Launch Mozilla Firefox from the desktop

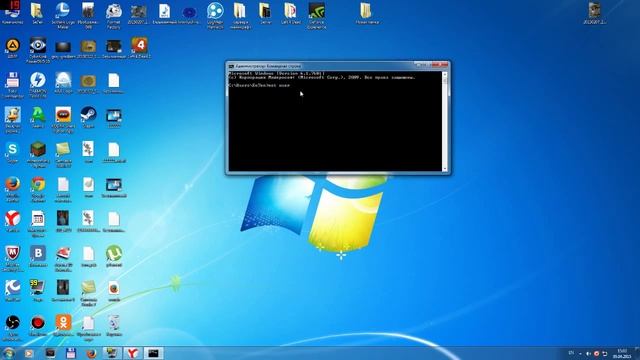point(13,184)
